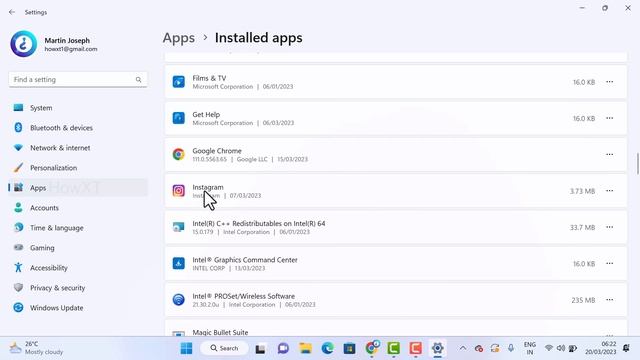The image size is (640, 360).
Task: Open Gaming settings
Action: [78, 248]
